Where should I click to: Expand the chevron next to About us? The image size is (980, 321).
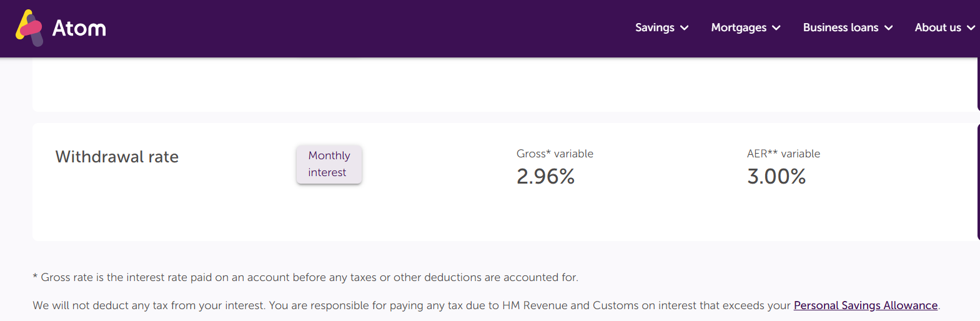point(971,28)
